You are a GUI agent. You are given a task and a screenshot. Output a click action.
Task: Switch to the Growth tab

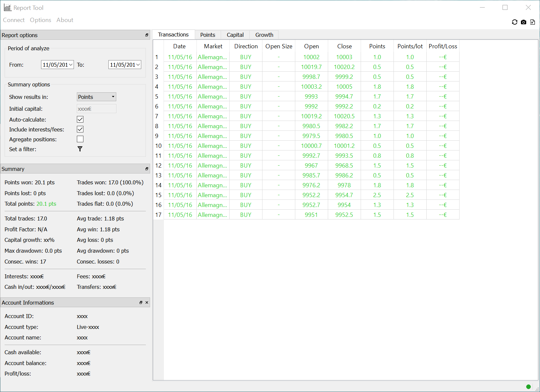(264, 35)
